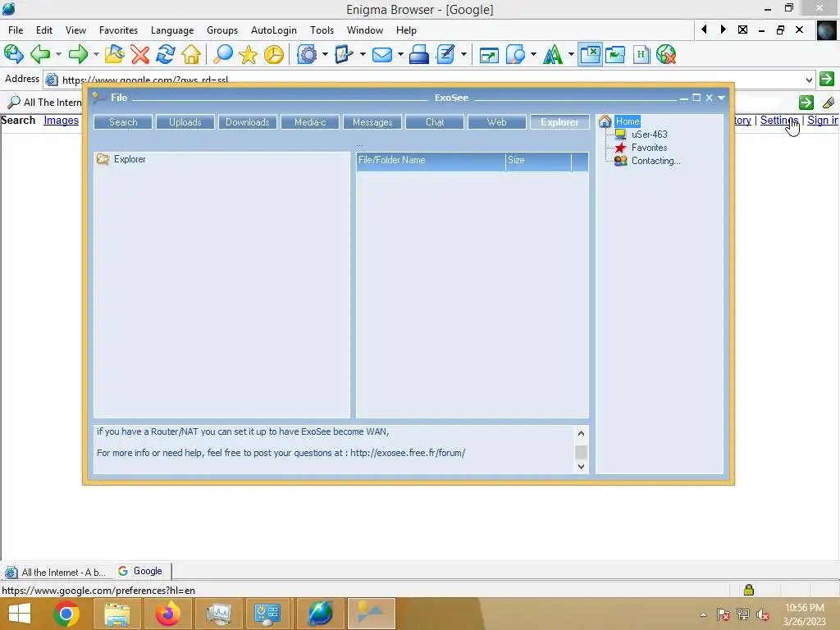Click the blue Refresh arrows icon
This screenshot has height=630, width=840.
tap(166, 54)
